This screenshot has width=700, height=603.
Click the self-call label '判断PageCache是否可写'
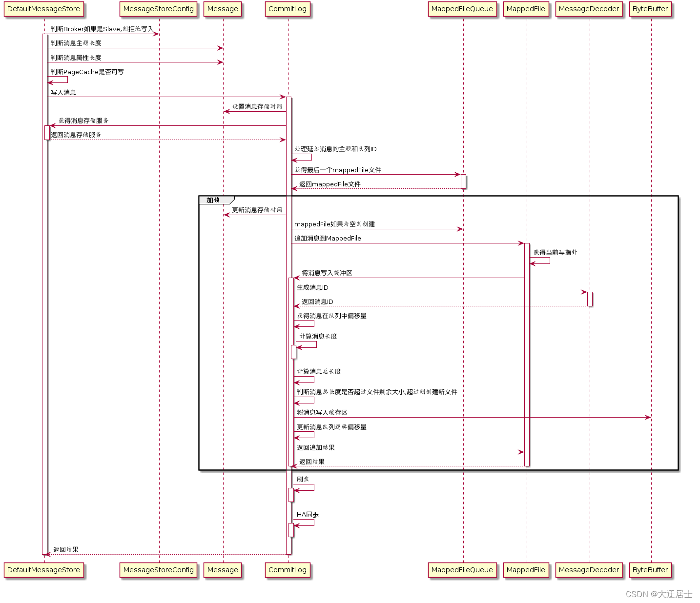click(87, 72)
